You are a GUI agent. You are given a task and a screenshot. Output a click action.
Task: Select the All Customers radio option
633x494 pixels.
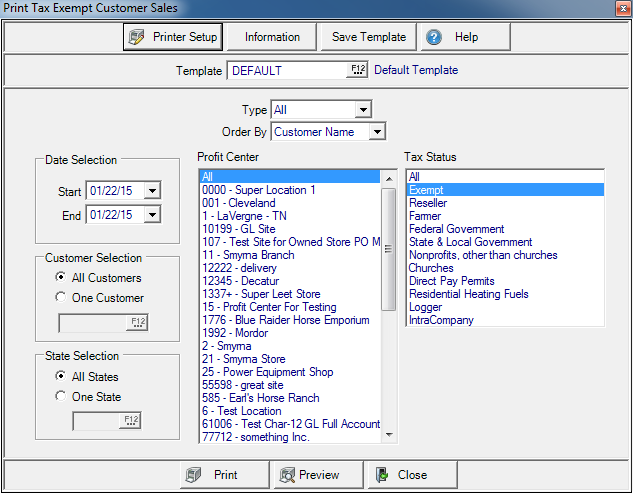click(62, 277)
